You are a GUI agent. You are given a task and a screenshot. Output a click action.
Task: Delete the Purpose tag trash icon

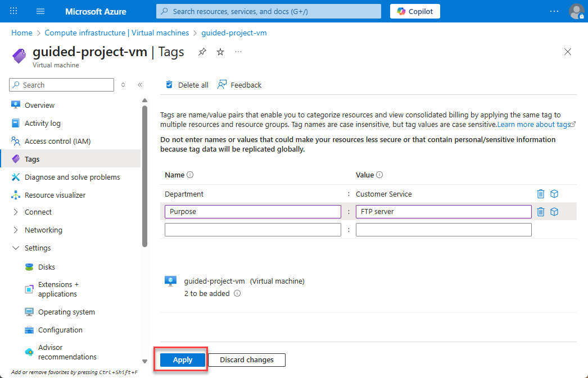(541, 212)
